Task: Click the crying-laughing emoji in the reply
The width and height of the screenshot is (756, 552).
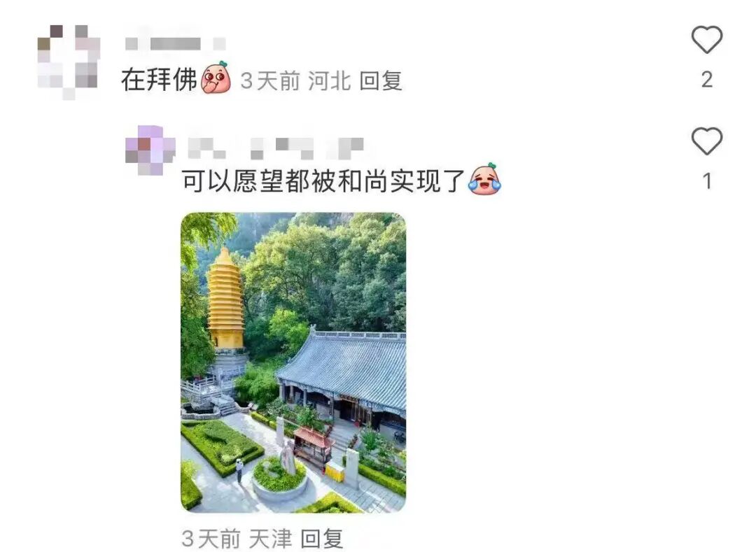Action: (x=485, y=178)
